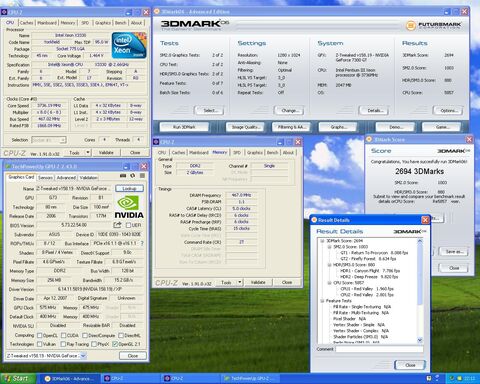Click the GPU-Z refresh icon

[133, 176]
